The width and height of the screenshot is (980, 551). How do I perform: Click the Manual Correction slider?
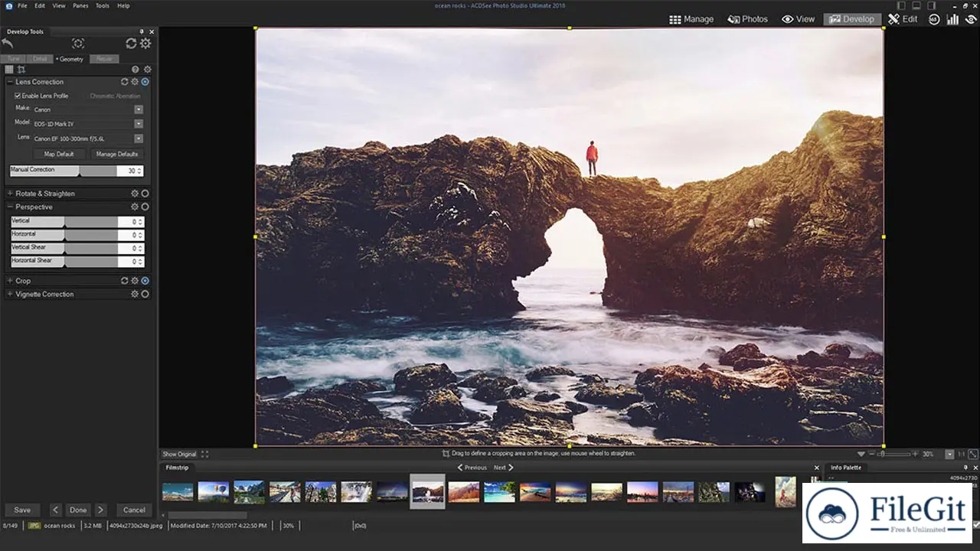64,171
